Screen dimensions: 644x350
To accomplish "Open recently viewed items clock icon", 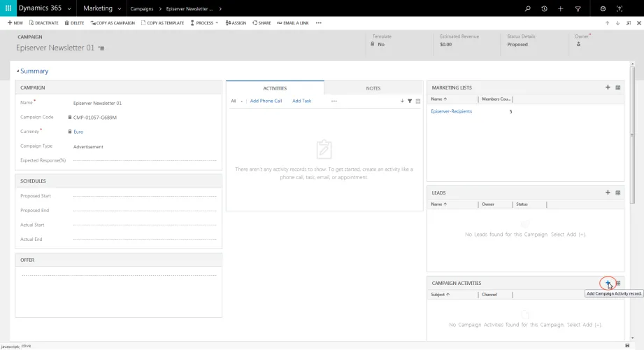I will coord(544,8).
